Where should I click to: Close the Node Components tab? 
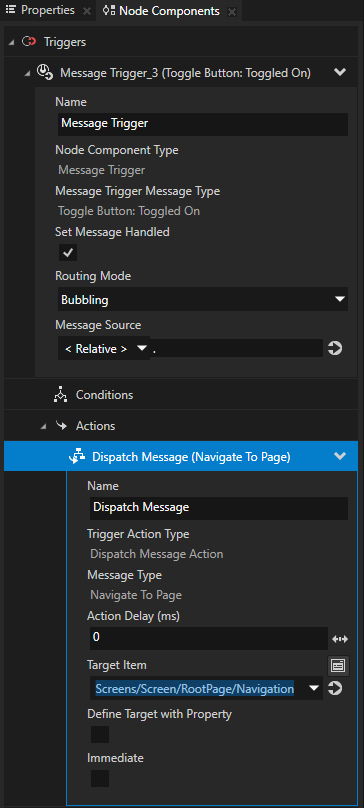[232, 11]
